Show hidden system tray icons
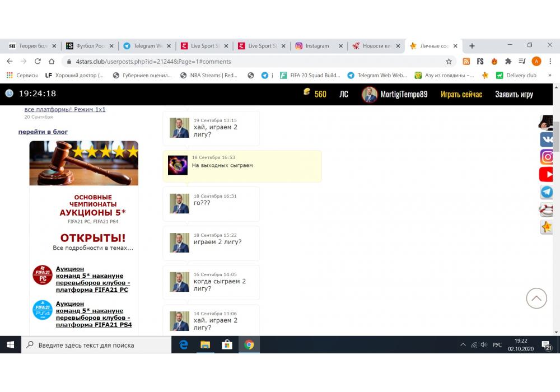 pyautogui.click(x=463, y=345)
